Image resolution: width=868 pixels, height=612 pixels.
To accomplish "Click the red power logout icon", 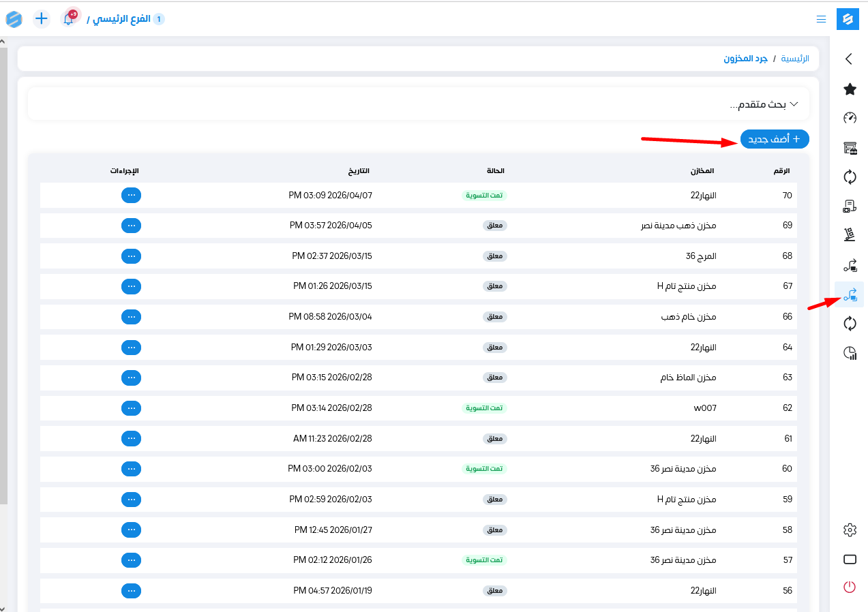I will tap(850, 587).
